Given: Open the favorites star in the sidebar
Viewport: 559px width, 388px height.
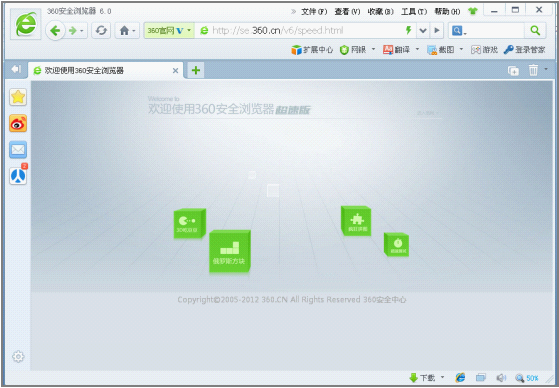Looking at the screenshot, I should (18, 97).
